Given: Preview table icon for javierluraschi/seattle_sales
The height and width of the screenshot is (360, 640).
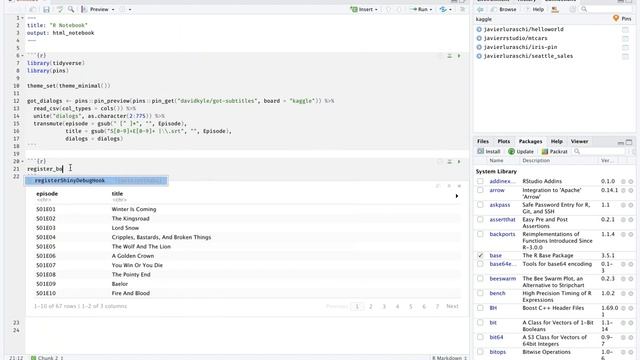Looking at the screenshot, I should [x=625, y=56].
